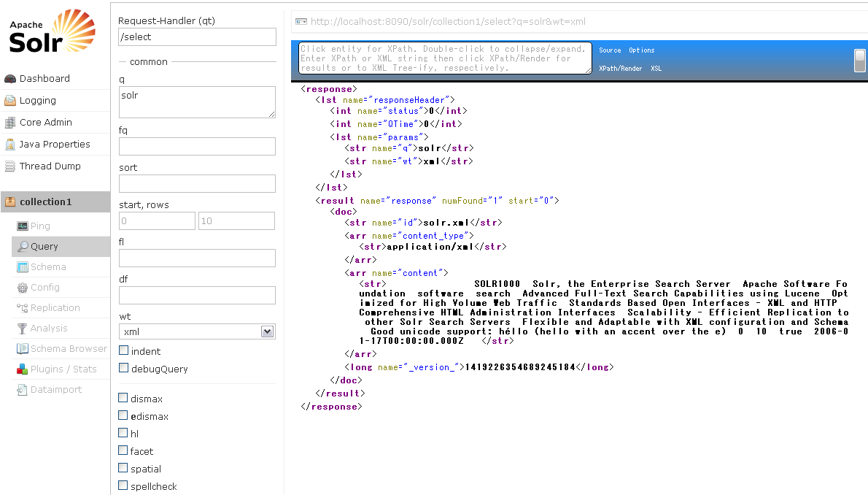Click the rows field showing 10
868x495 pixels.
(237, 220)
